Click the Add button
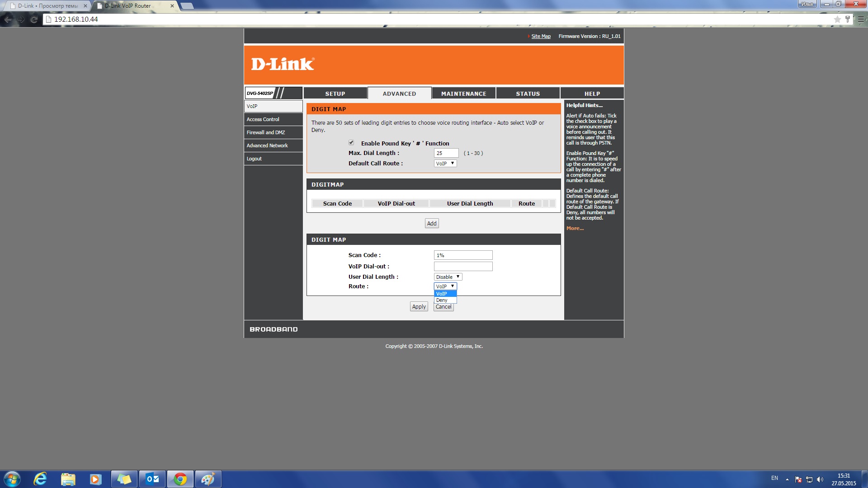 [x=432, y=223]
